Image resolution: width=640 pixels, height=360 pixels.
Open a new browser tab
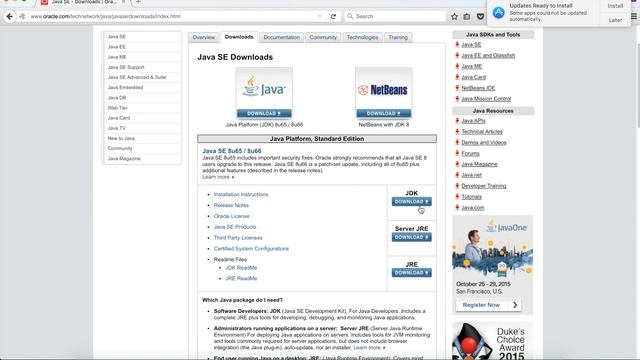(x=138, y=2)
